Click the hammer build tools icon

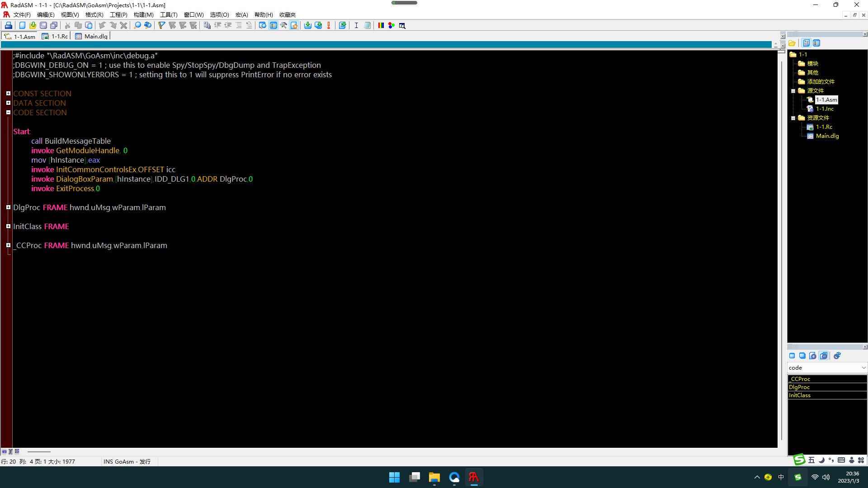283,25
